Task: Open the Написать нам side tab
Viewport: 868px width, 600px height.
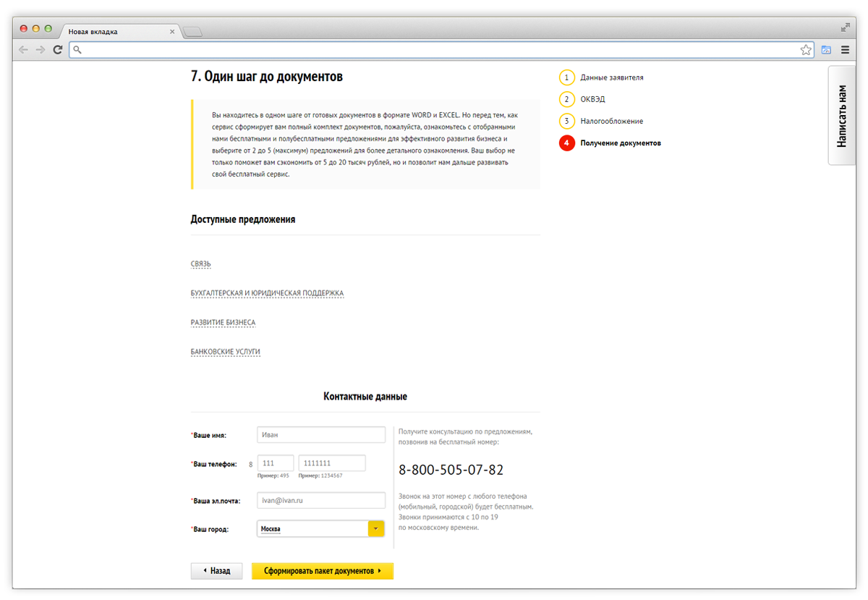Action: coord(841,116)
